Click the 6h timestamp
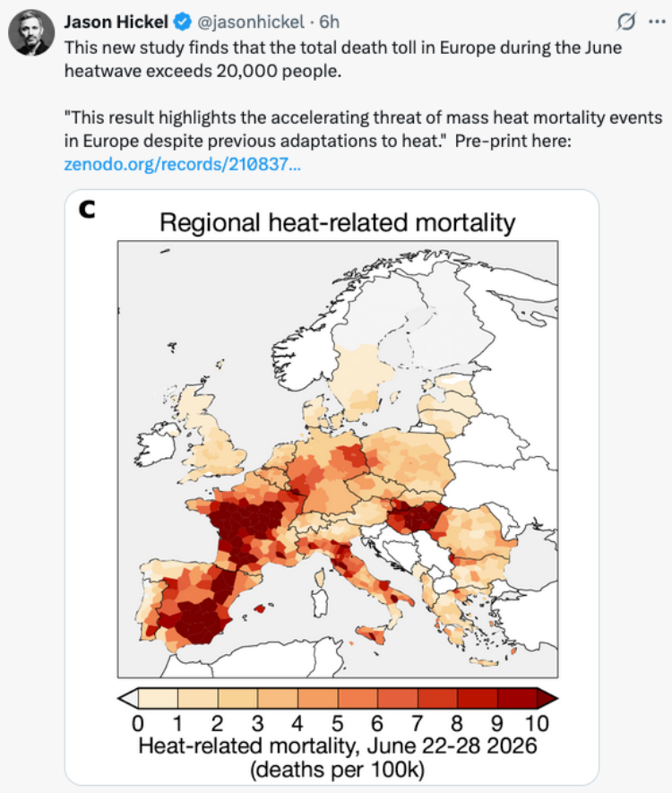Screen dimensions: 672x793 (x=330, y=22)
